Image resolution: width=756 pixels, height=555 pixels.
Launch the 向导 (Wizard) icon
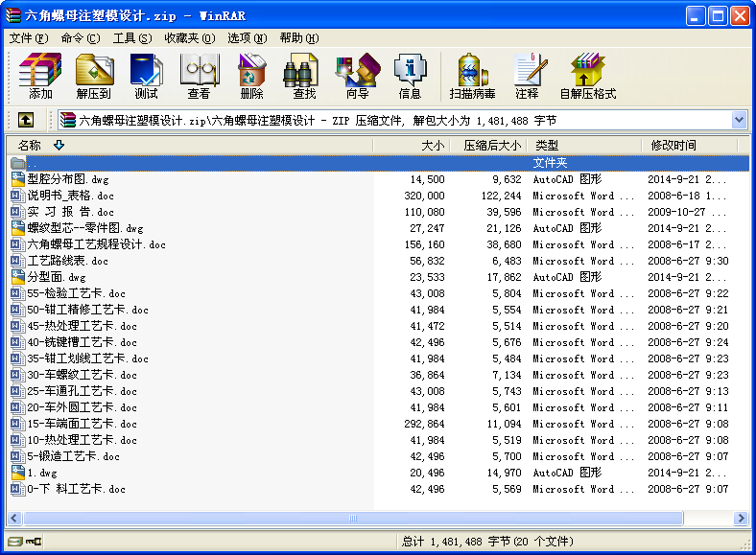tap(357, 76)
